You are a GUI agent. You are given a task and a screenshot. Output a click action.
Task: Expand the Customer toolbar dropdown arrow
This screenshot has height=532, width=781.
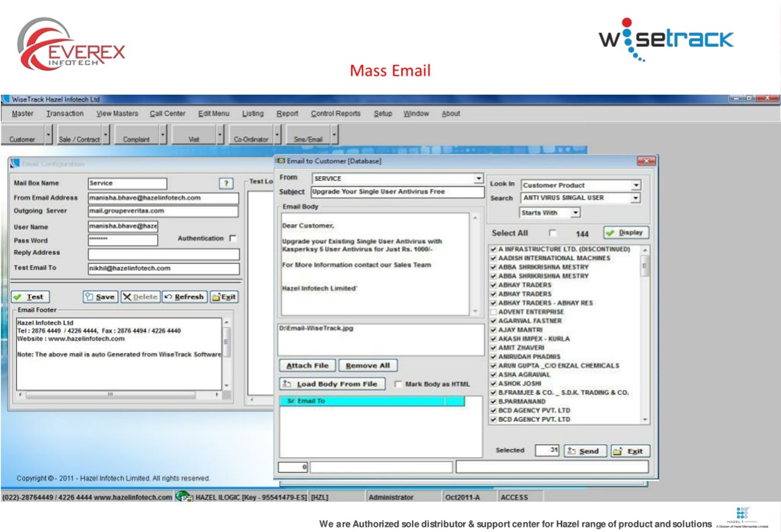[x=49, y=135]
